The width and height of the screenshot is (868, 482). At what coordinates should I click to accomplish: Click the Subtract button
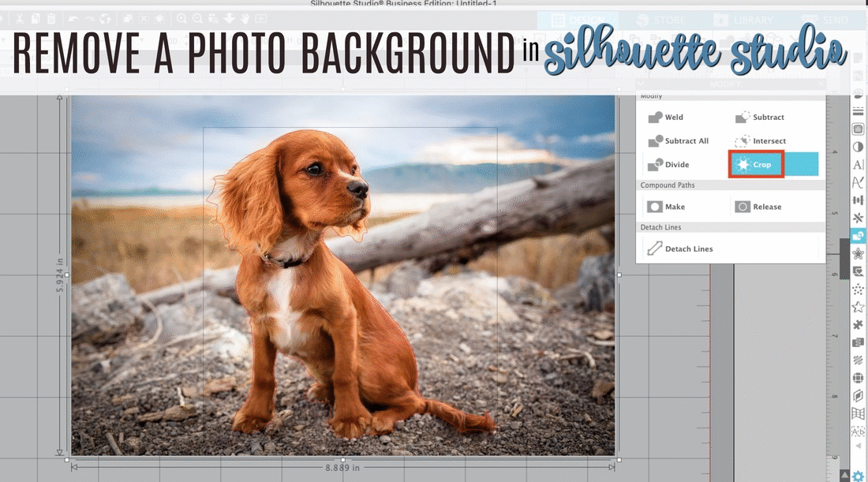pos(759,117)
